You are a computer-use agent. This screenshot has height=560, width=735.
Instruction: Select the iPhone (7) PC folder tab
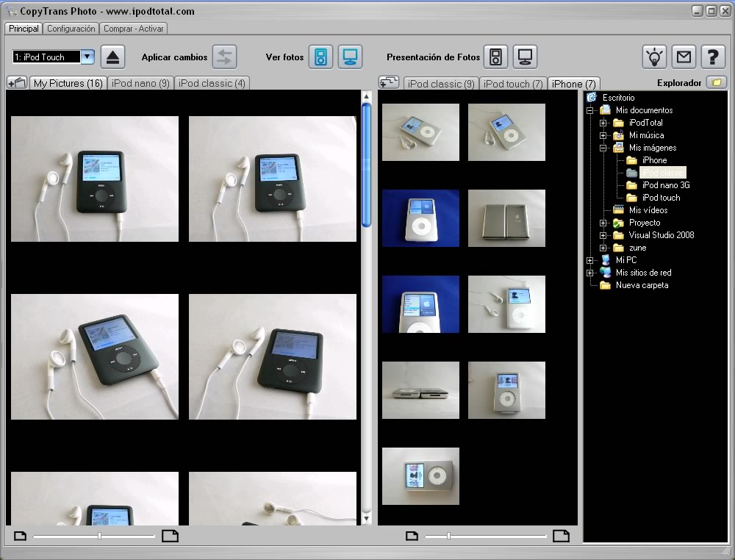[574, 84]
